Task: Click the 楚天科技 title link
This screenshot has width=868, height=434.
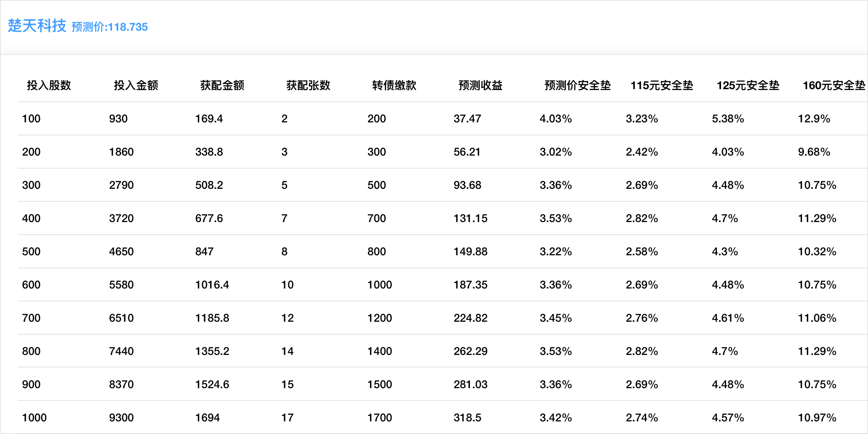Action: pos(37,26)
